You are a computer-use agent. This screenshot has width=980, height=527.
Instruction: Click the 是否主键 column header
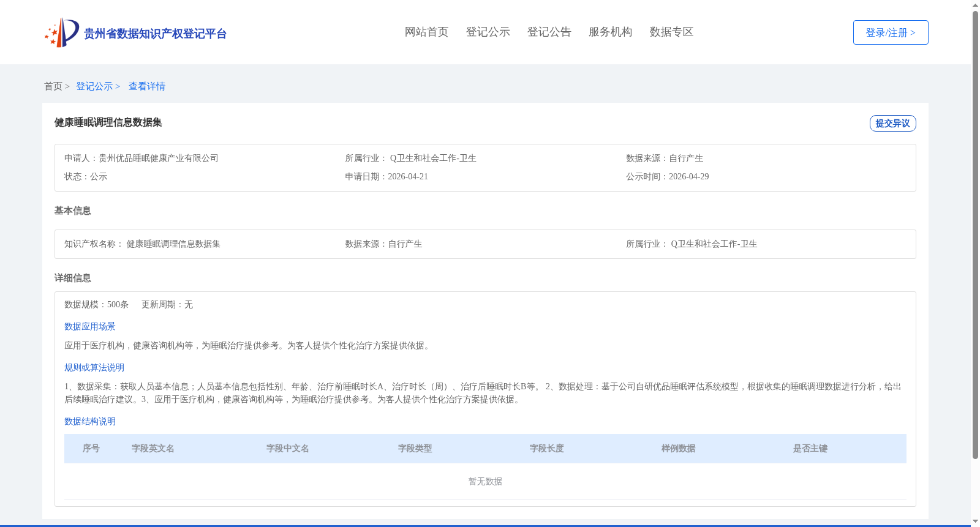pos(810,448)
